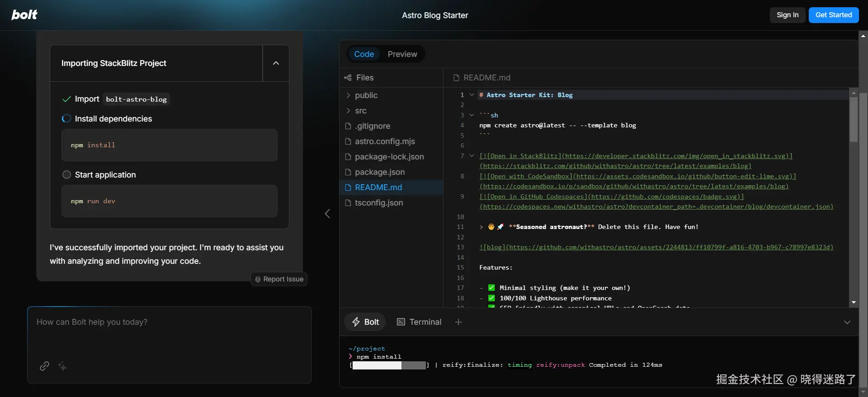Click line number 11 in the gutter
The image size is (868, 397).
(x=460, y=227)
